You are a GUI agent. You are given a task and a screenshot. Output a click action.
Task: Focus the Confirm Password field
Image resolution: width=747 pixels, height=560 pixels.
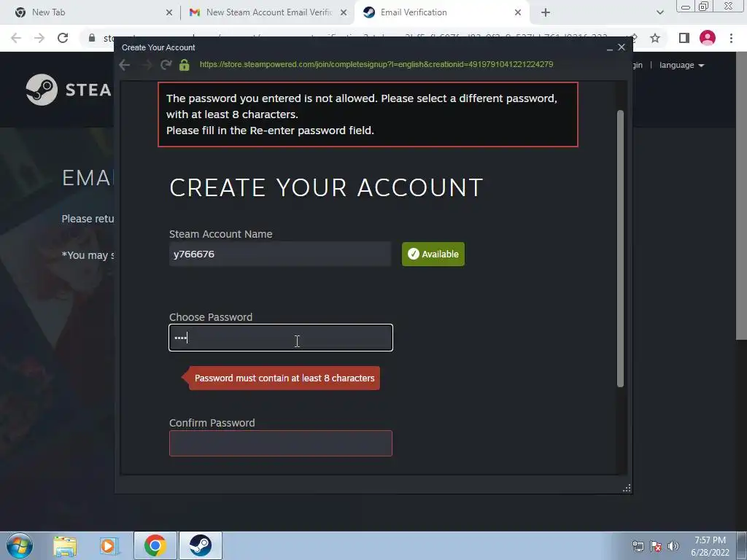[x=281, y=443]
